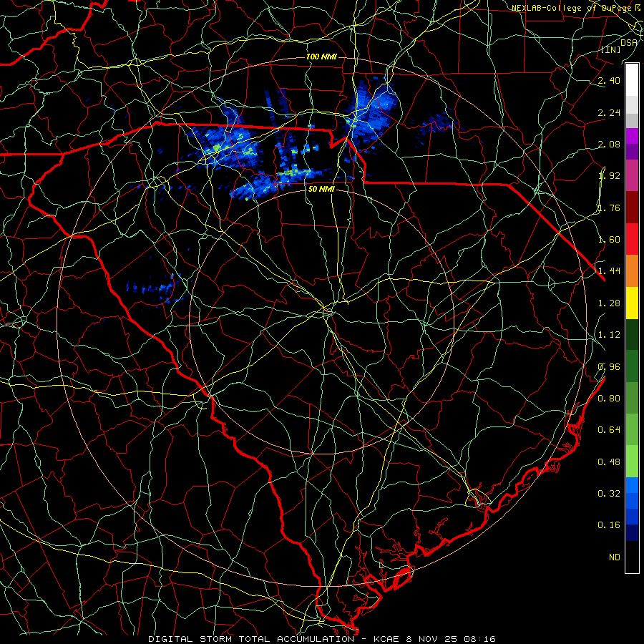Click the 2.08 legend value
The width and height of the screenshot is (644, 644).
[609, 144]
